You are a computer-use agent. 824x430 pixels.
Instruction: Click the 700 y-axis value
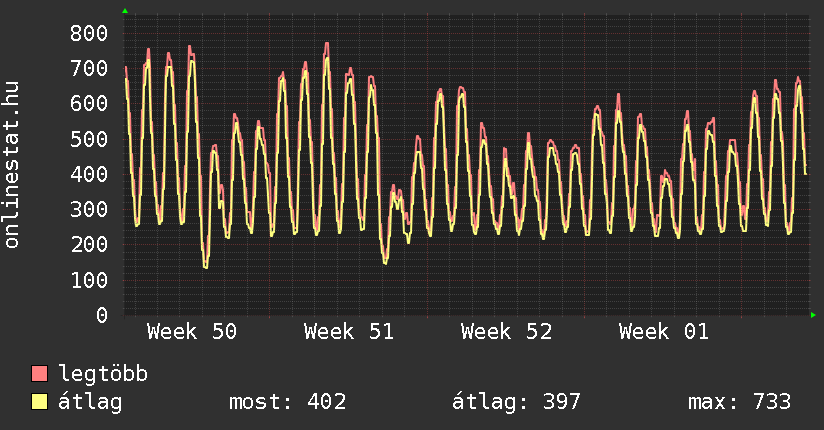pos(88,68)
